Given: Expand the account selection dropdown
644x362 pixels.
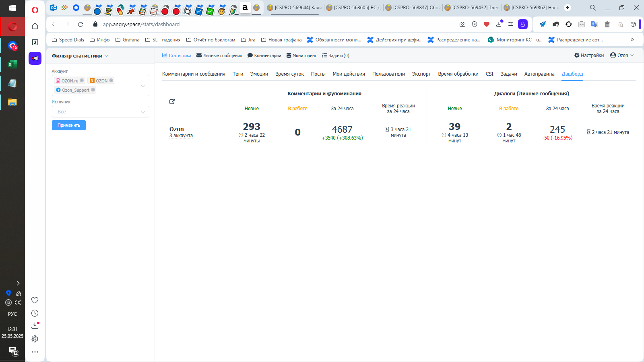Looking at the screenshot, I should [142, 86].
